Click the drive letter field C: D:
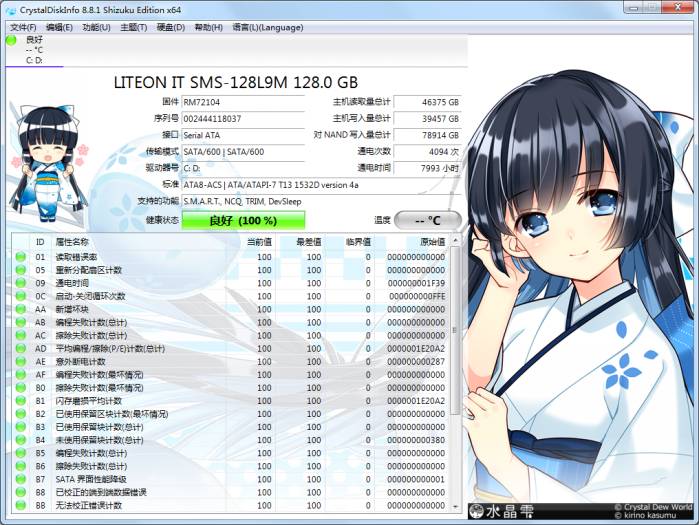 tap(243, 168)
